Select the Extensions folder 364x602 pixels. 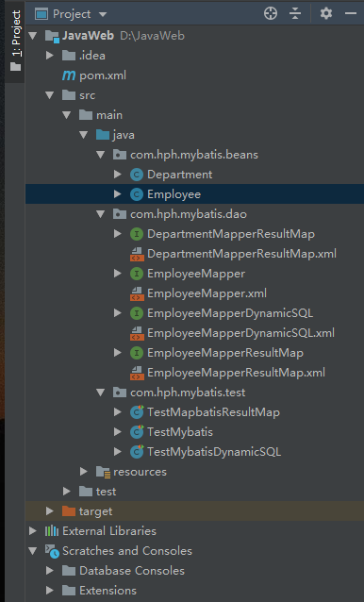pyautogui.click(x=108, y=591)
